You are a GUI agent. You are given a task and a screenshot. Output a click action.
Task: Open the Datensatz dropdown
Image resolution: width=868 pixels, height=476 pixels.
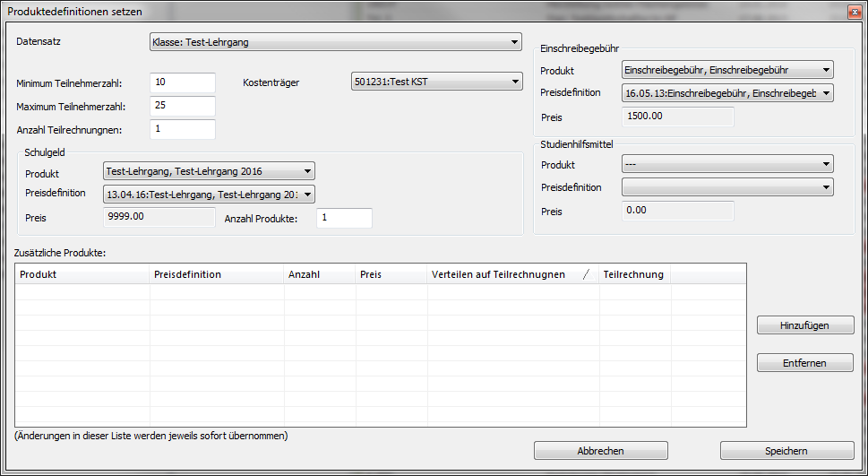point(335,41)
